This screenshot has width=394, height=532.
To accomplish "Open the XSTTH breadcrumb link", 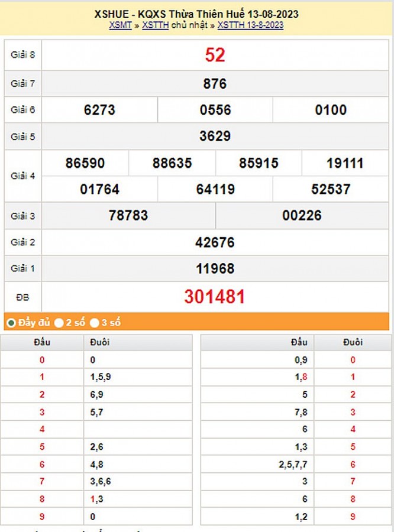I will coord(155,25).
